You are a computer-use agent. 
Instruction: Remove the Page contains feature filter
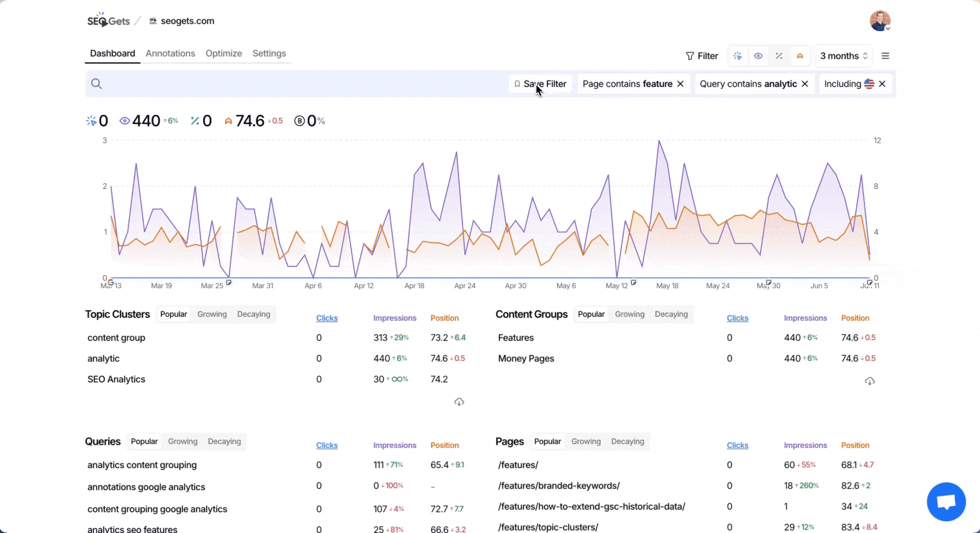tap(681, 84)
